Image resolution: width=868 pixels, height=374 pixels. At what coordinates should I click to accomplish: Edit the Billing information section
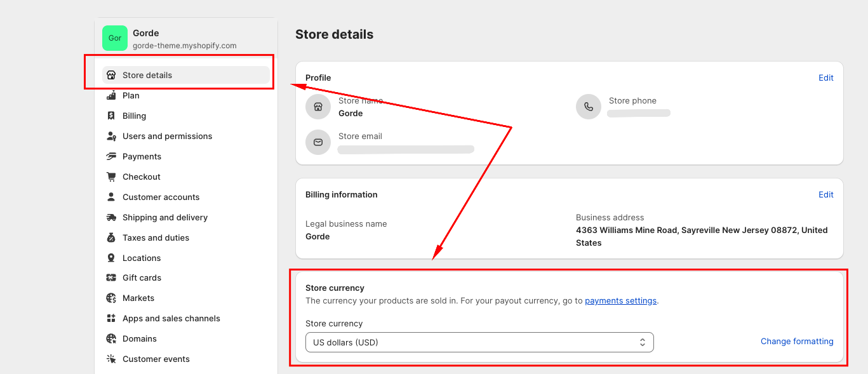click(x=825, y=194)
